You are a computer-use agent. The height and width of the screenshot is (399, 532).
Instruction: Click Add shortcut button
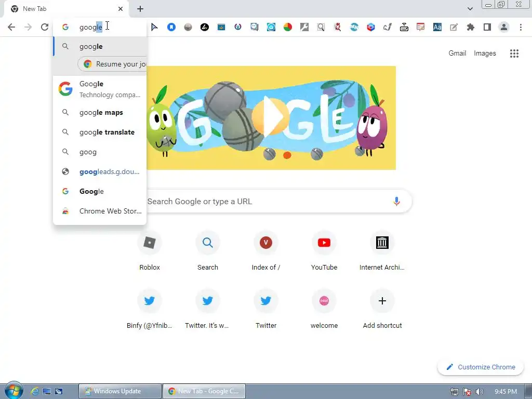[382, 310]
